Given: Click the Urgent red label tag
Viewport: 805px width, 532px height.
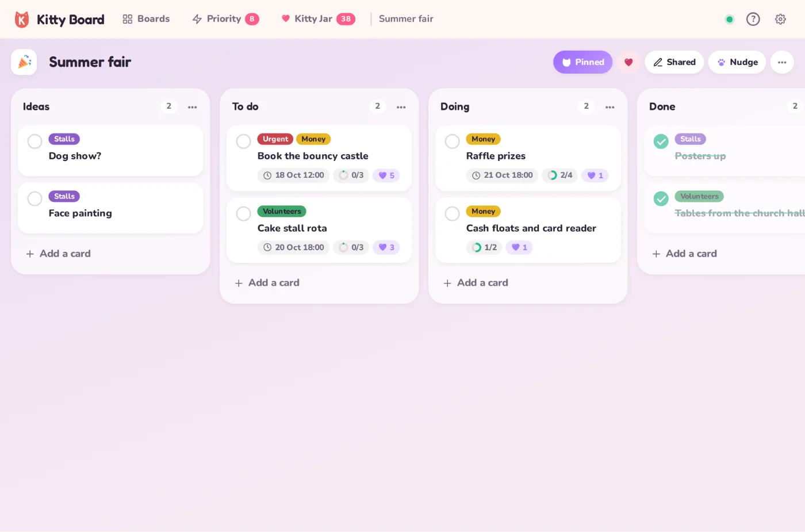Looking at the screenshot, I should 275,139.
